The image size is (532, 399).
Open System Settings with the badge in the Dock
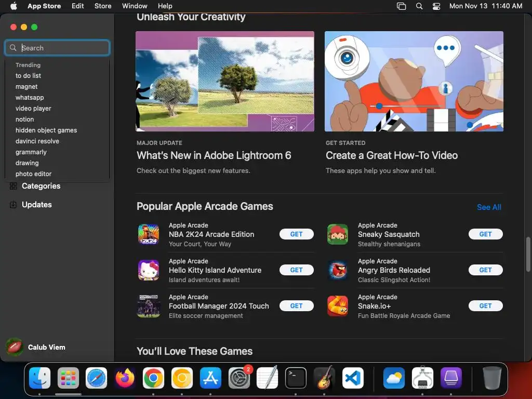239,378
